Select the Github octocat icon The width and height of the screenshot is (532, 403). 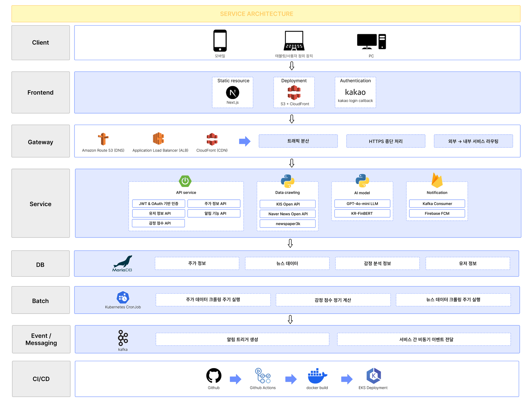point(214,376)
